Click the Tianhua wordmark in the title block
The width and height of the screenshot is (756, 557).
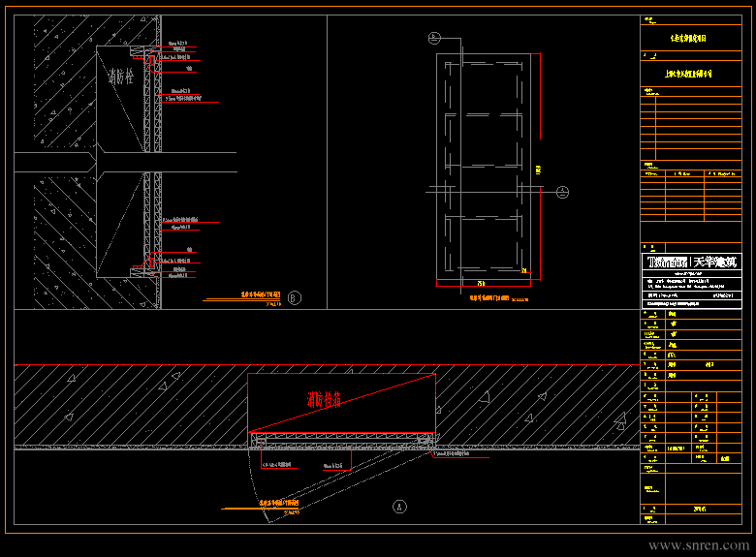pos(667,263)
